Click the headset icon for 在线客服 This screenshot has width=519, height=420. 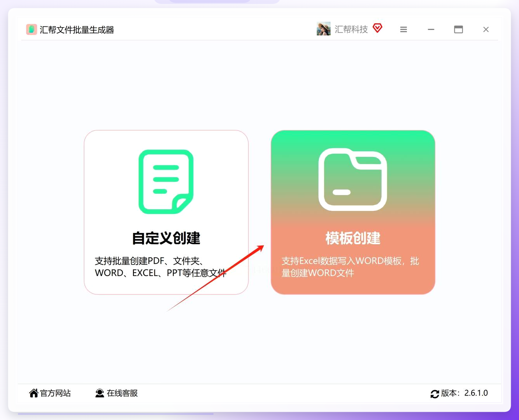tap(100, 393)
